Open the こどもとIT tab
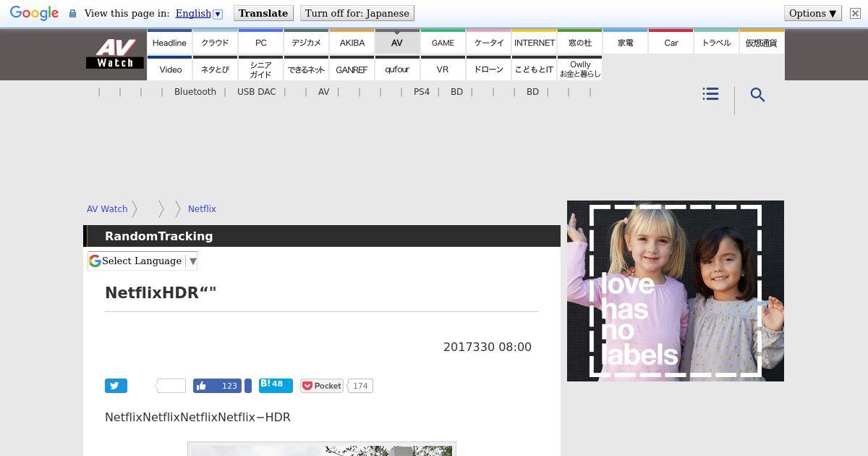This screenshot has height=456, width=868. 535,69
